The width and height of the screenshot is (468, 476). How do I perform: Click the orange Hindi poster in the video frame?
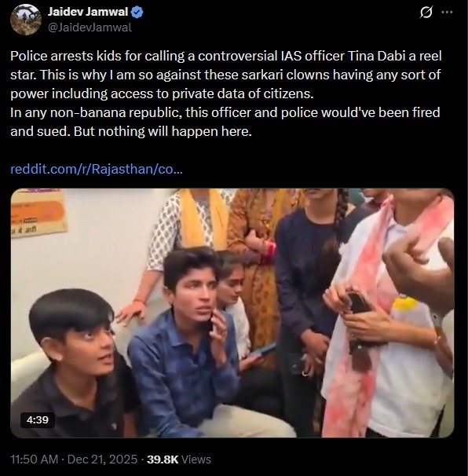pos(38,213)
